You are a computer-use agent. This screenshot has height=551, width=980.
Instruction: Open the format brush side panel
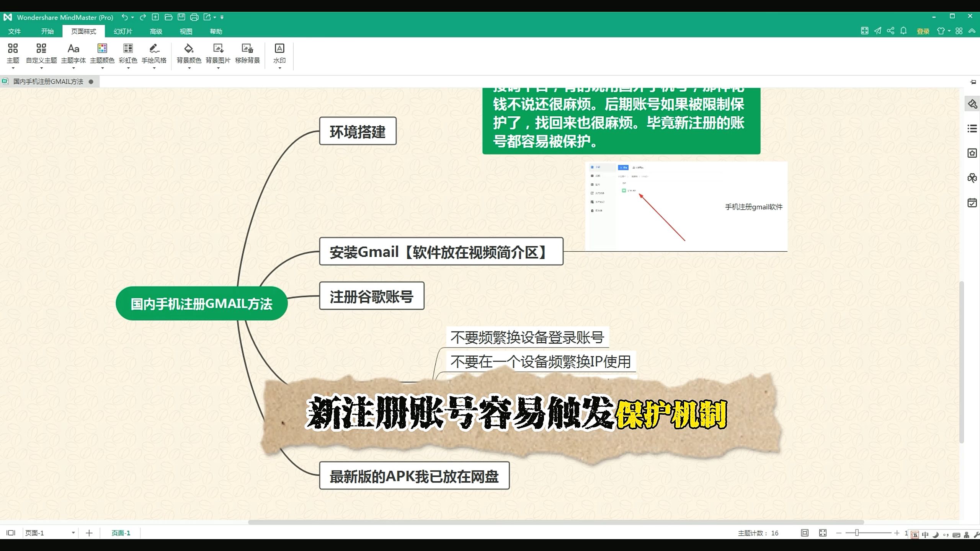(972, 104)
